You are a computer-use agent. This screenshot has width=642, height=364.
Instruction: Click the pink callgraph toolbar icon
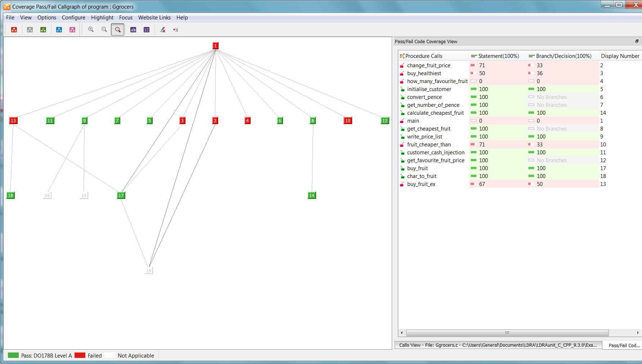(72, 30)
